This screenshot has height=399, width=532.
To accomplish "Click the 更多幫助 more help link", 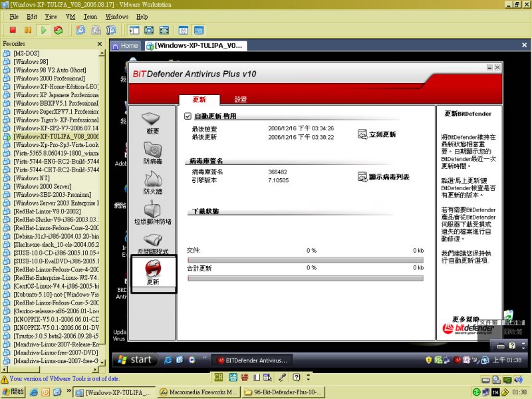I will (465, 319).
